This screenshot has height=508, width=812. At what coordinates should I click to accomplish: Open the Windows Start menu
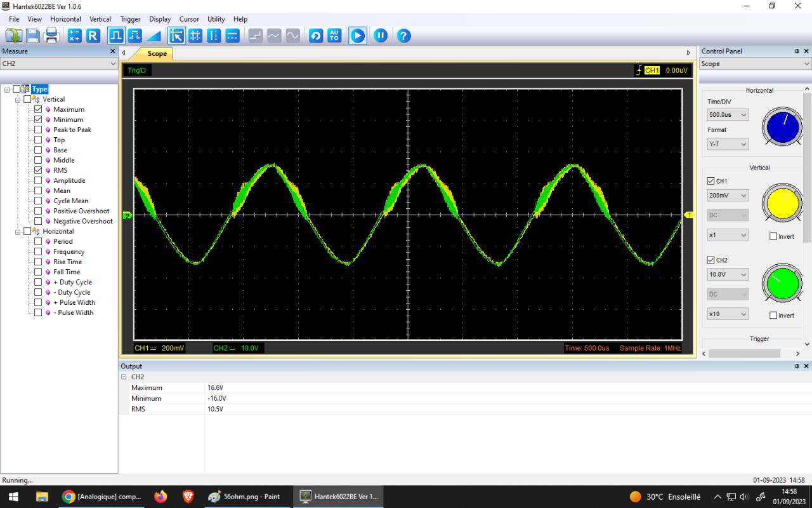(x=13, y=497)
